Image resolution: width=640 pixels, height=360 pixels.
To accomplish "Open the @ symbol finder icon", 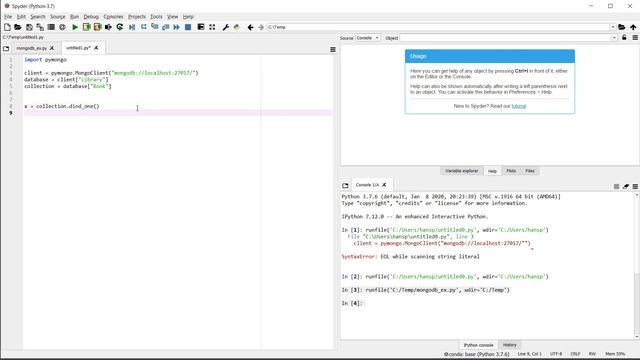I will tap(62, 27).
